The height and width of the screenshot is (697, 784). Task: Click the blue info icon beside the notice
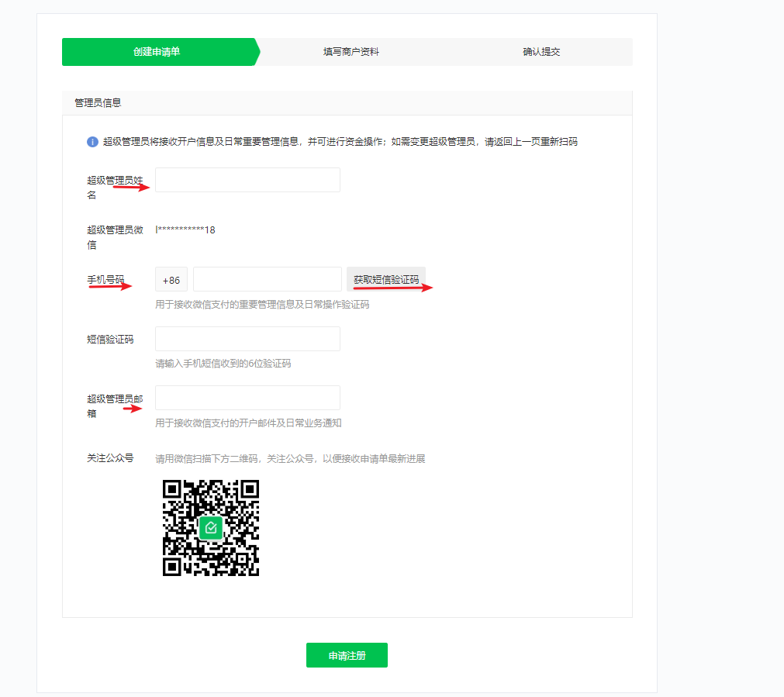click(92, 142)
